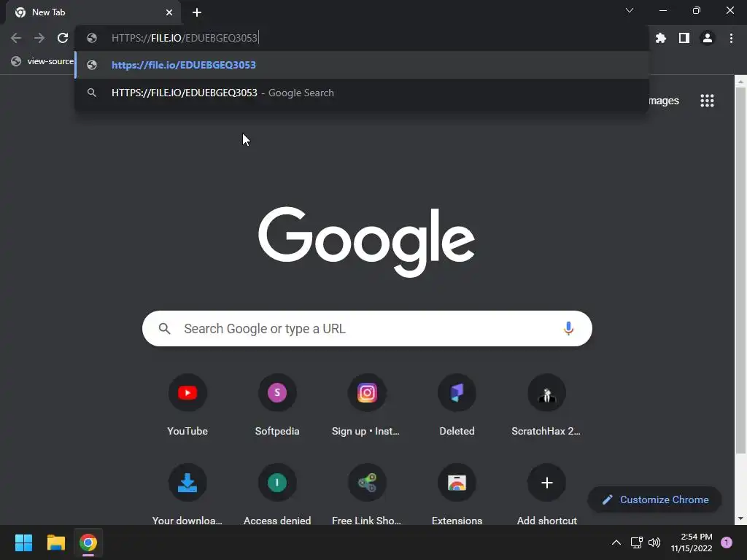Viewport: 747px width, 560px height.
Task: Toggle the side panel icon
Action: point(684,38)
